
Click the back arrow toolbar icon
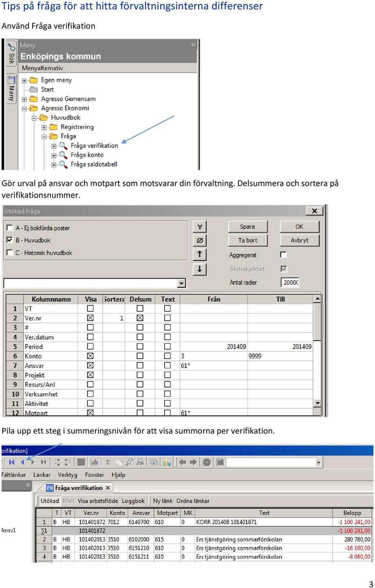(x=182, y=462)
